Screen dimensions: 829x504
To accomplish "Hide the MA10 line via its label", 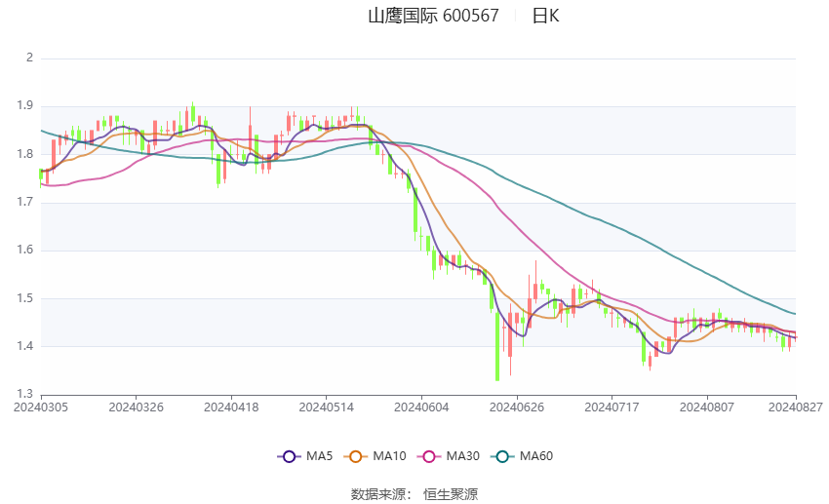I will [x=389, y=456].
